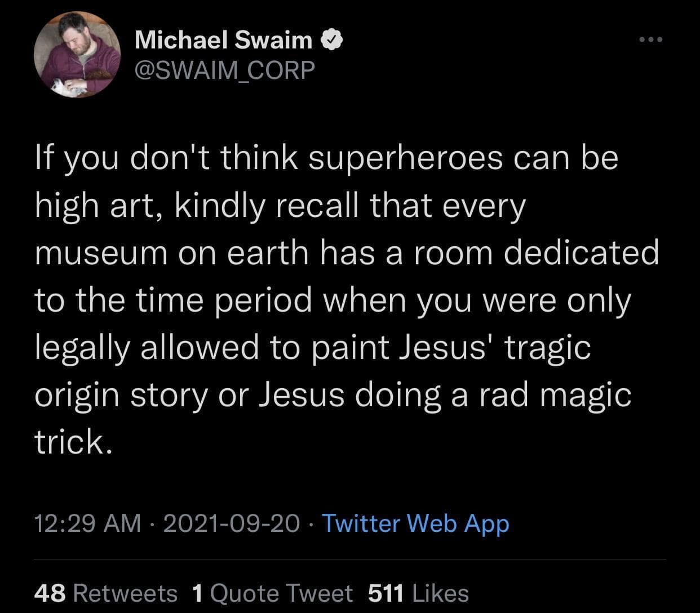Show the 511 Likes list

pyautogui.click(x=418, y=593)
